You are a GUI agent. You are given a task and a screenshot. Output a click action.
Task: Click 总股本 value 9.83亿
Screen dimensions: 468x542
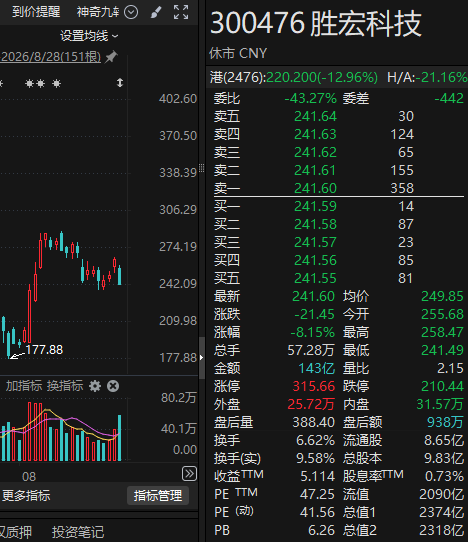pyautogui.click(x=444, y=458)
